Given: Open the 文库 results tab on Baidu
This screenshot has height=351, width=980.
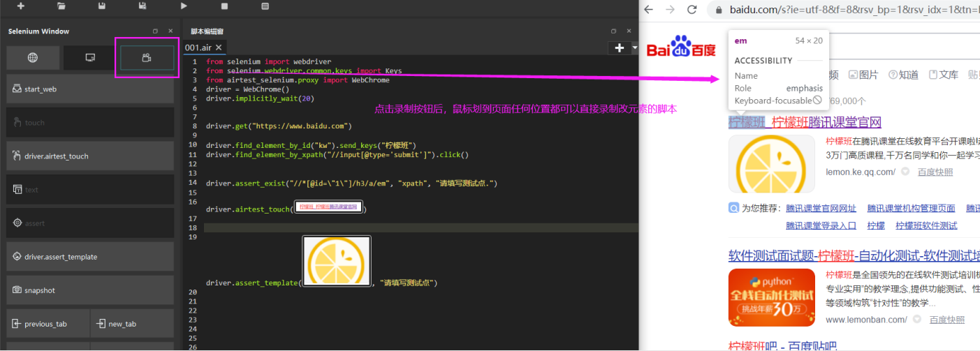Looking at the screenshot, I should (x=943, y=75).
